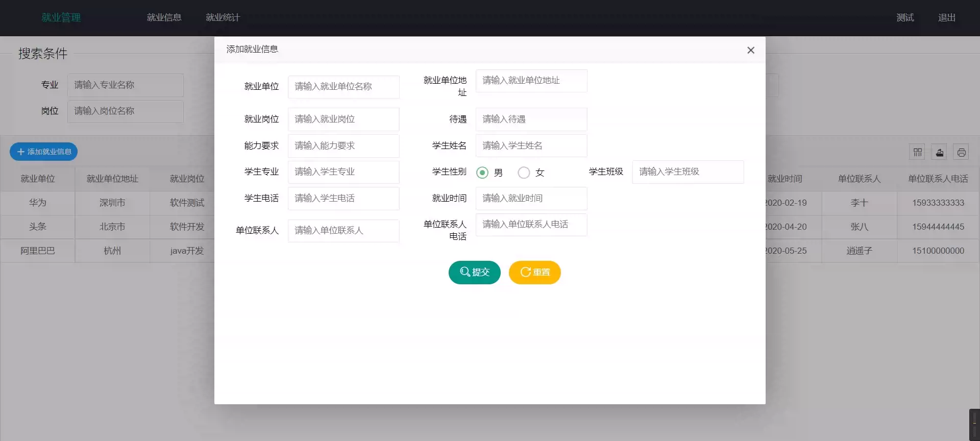Click the 待遇 salary input field
980x441 pixels.
531,119
